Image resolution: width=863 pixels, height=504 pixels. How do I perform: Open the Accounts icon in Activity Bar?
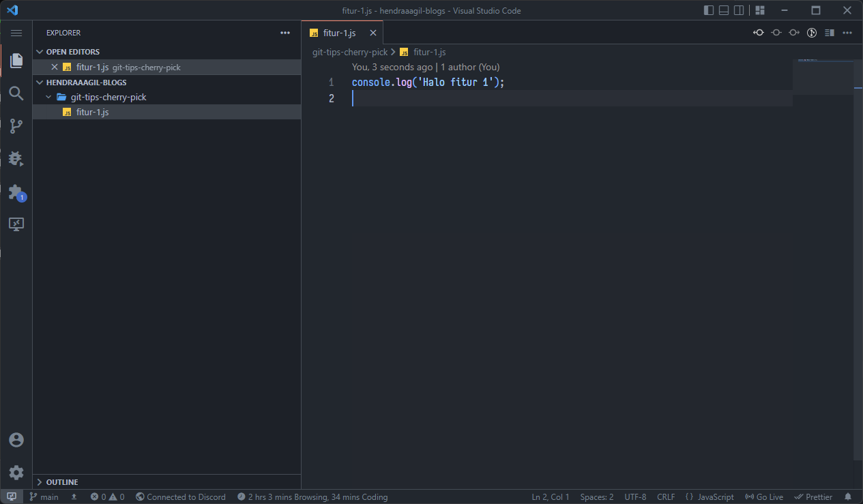tap(16, 439)
